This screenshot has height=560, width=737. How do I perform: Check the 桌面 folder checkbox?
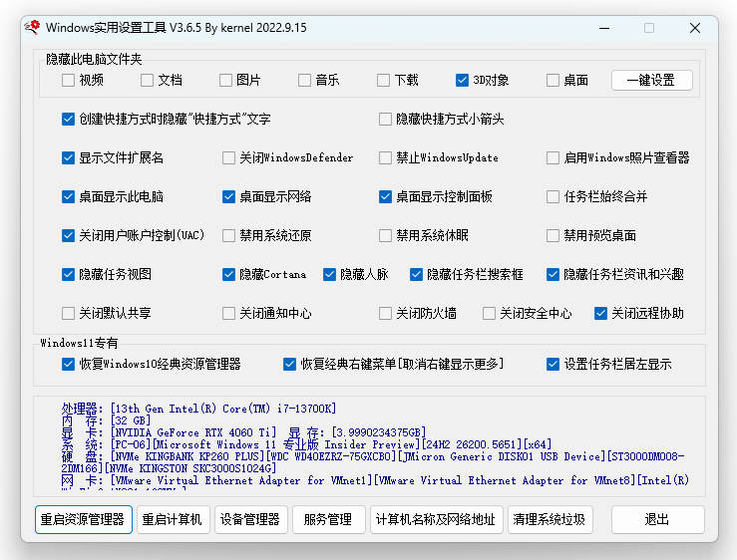coord(553,81)
